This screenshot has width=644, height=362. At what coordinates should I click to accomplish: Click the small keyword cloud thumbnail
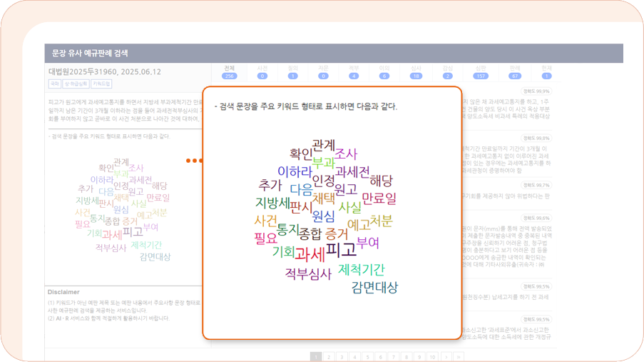point(122,207)
